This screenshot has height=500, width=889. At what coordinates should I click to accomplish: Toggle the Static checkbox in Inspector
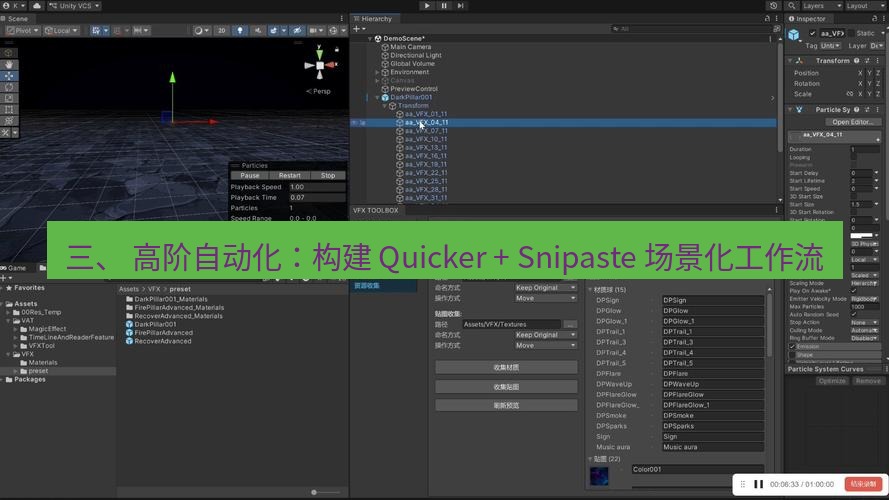(x=851, y=33)
